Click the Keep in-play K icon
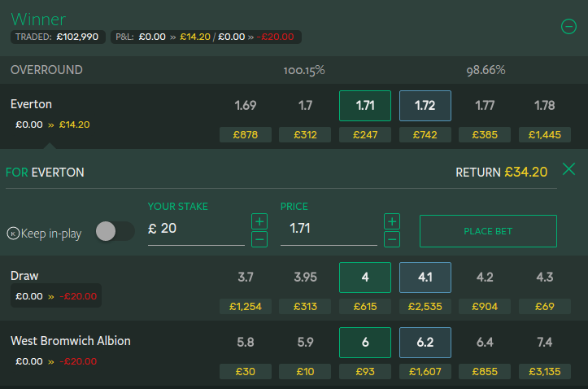Screen dimensions: 588x389 click(13, 234)
